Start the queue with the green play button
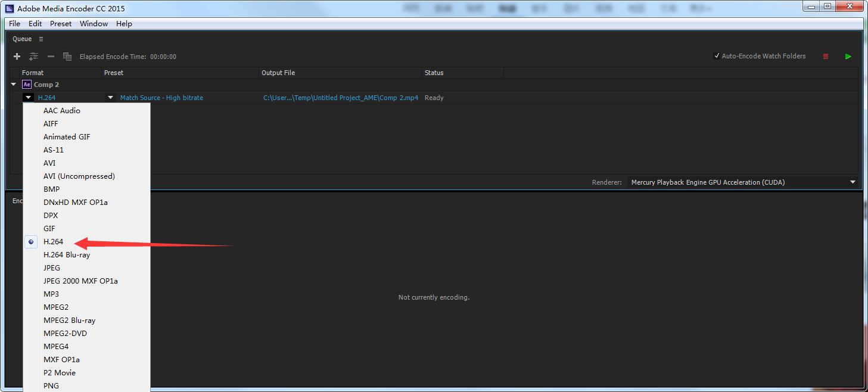This screenshot has height=392, width=868. tap(848, 57)
